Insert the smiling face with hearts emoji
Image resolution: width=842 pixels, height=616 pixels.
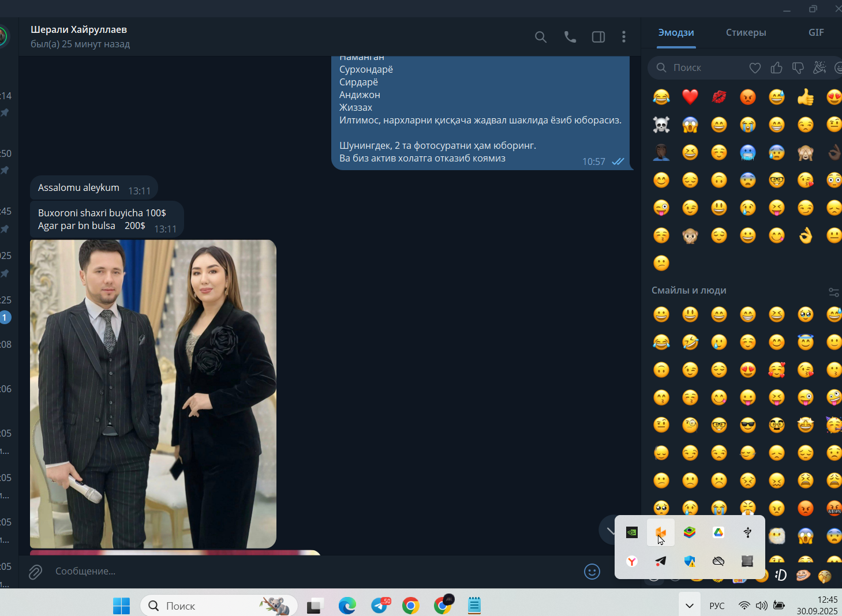coord(777,370)
